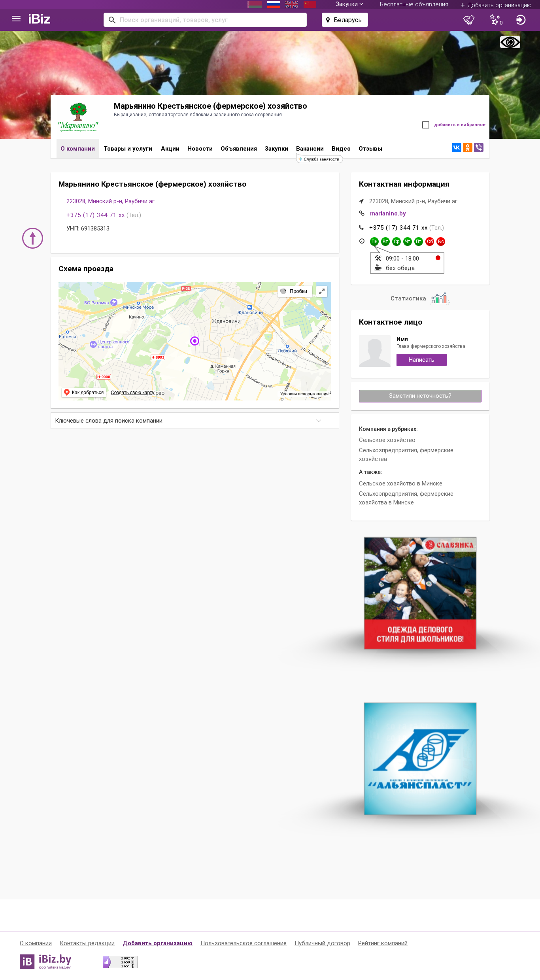
Task: Open the Отзывы tab
Action: [x=370, y=149]
